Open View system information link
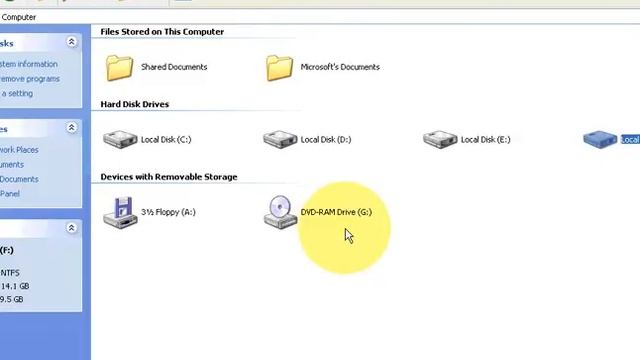640x360 pixels. [29, 64]
